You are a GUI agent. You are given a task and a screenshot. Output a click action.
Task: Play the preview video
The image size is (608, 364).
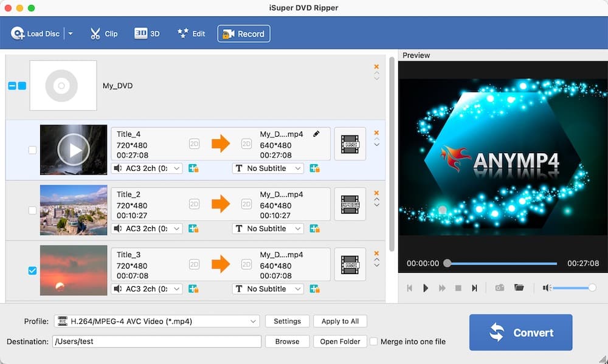pos(426,288)
